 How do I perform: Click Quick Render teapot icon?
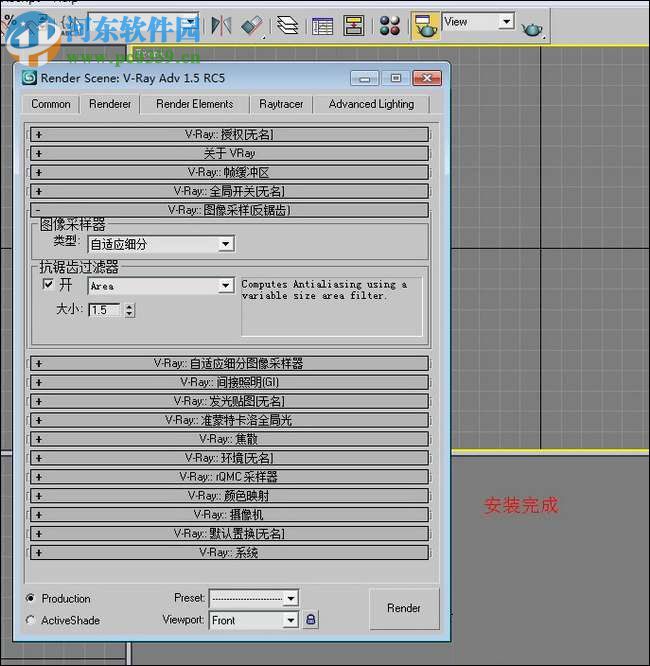click(x=532, y=29)
